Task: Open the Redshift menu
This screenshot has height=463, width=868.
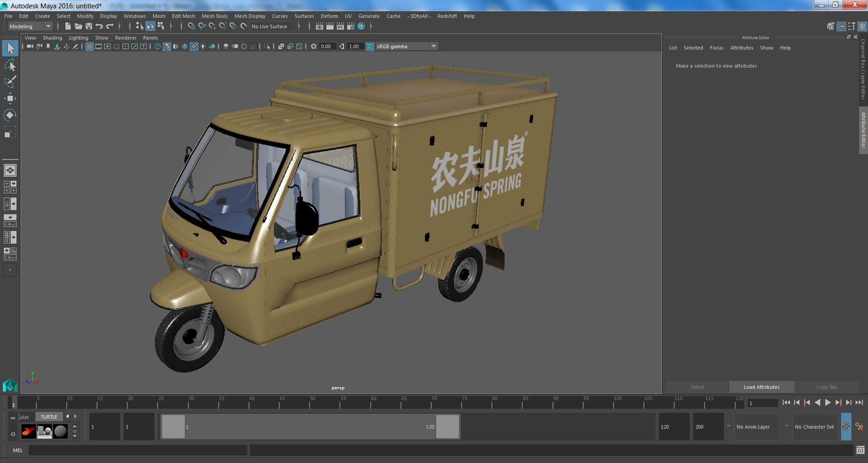Action: [x=447, y=16]
